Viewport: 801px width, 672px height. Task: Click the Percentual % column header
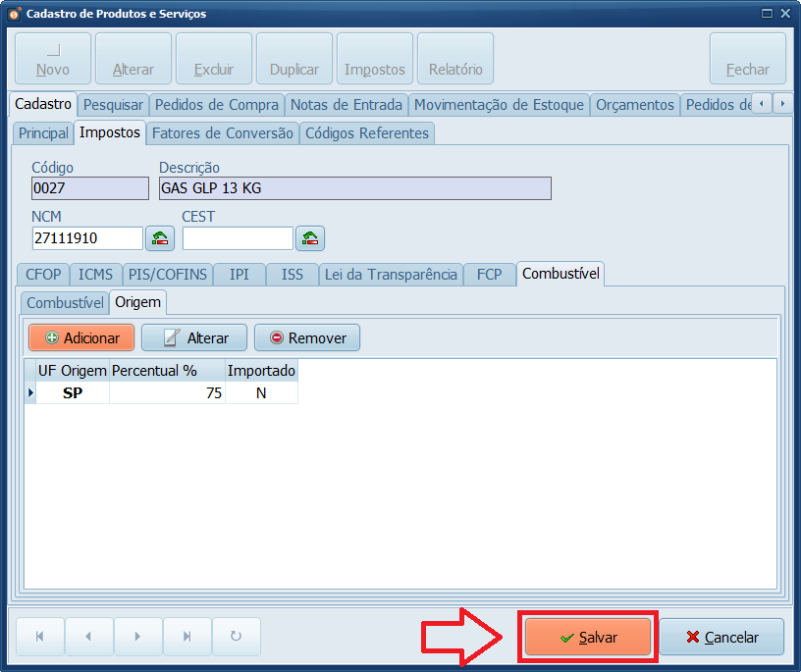click(167, 370)
